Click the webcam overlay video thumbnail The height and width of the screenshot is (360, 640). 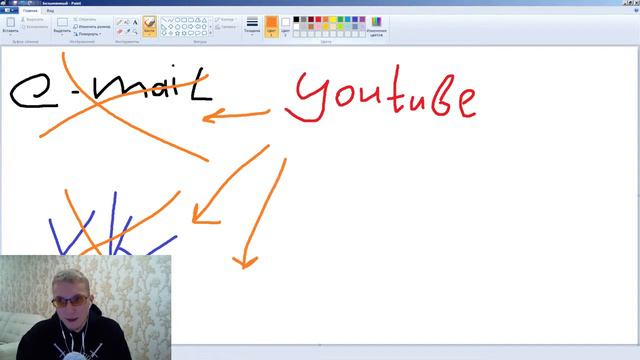(86, 307)
